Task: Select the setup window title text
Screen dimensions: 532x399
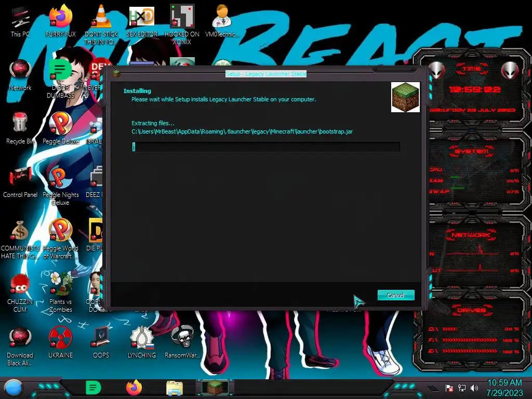Action: (x=266, y=74)
